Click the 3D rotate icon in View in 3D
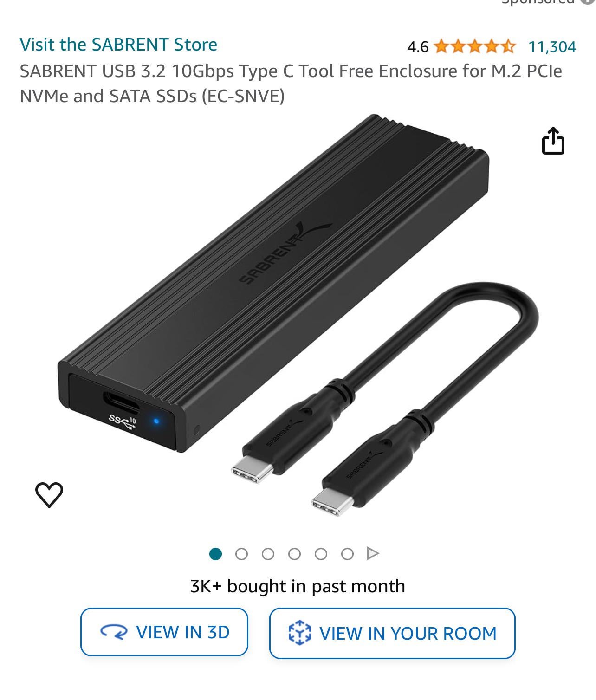 point(114,632)
